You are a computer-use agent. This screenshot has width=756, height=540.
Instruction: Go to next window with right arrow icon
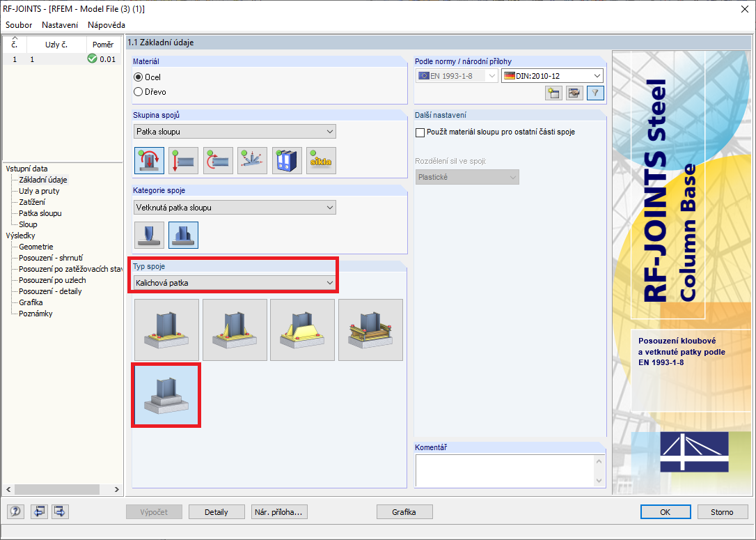(x=61, y=511)
